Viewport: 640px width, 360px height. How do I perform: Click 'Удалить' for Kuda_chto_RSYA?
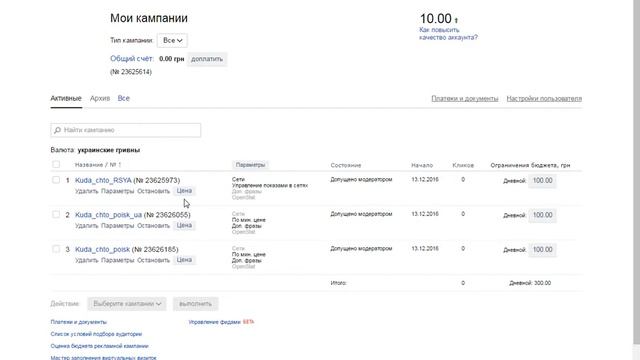87,191
